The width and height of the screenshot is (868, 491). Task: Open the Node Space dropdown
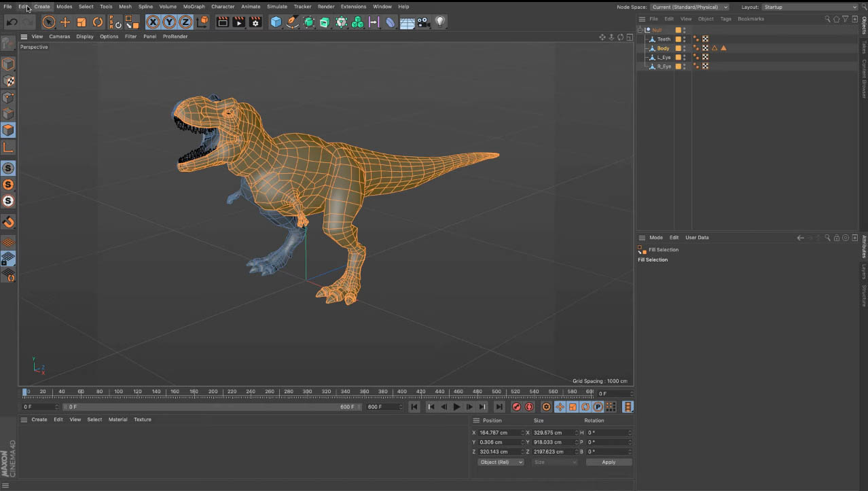(689, 7)
